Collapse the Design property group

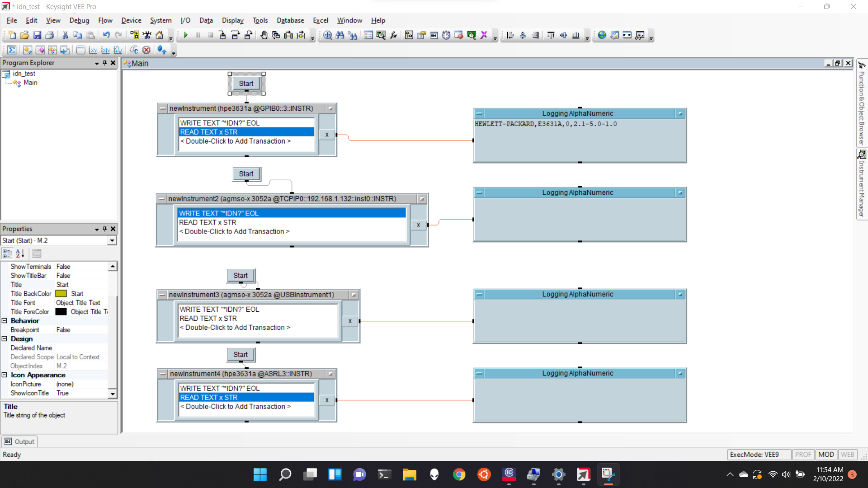(x=5, y=339)
